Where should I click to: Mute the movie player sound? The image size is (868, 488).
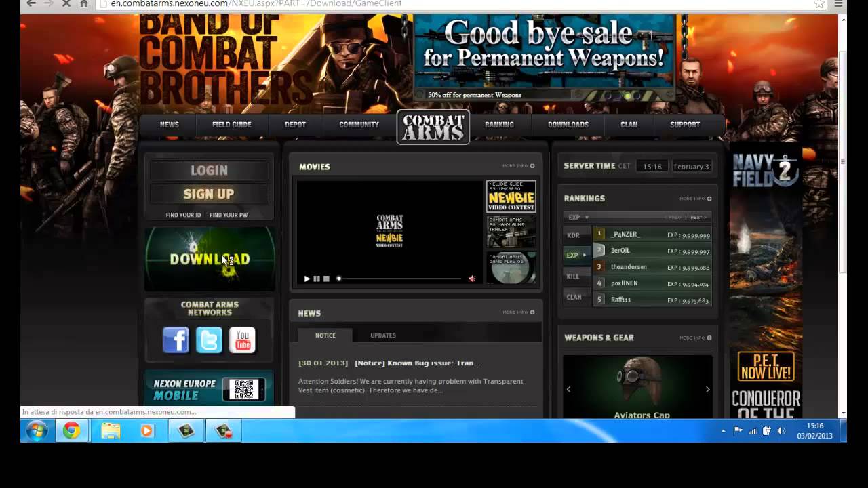coord(472,279)
